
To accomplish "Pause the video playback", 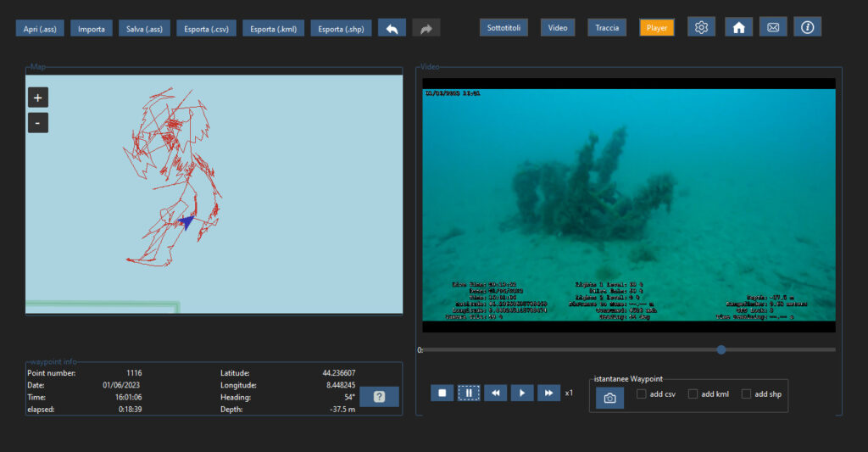I will pos(469,393).
